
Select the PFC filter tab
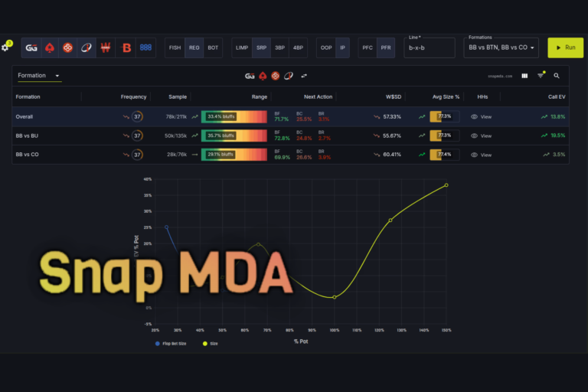[367, 47]
